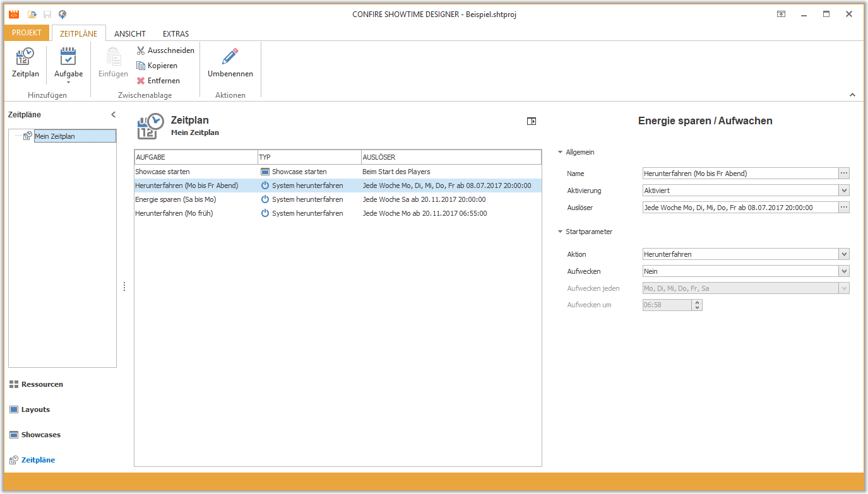Viewport: 868px width, 494px height.
Task: Toggle the properties panel dock icon
Action: (532, 121)
